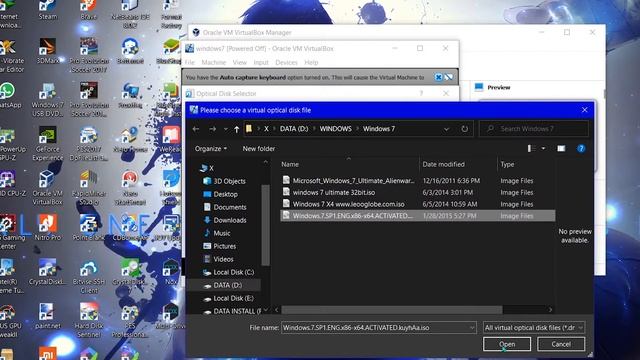This screenshot has width=640, height=360.
Task: Click in the Search Windows 7 field
Action: tap(534, 129)
